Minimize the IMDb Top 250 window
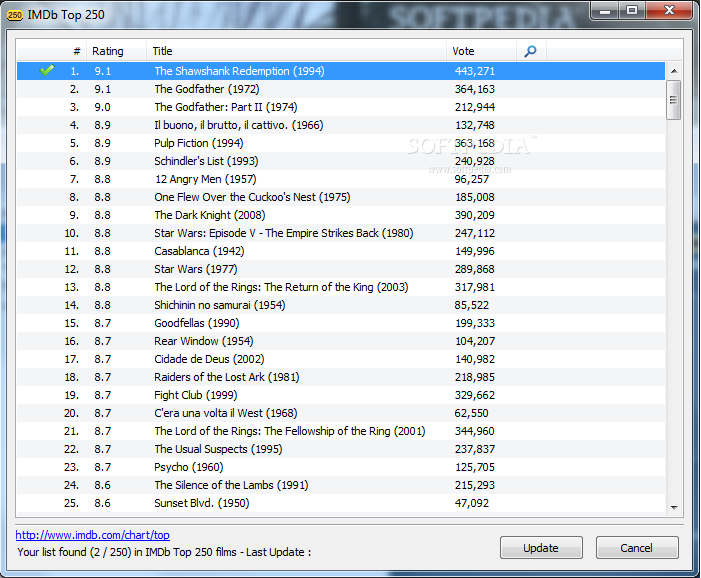701x578 pixels. tap(605, 11)
